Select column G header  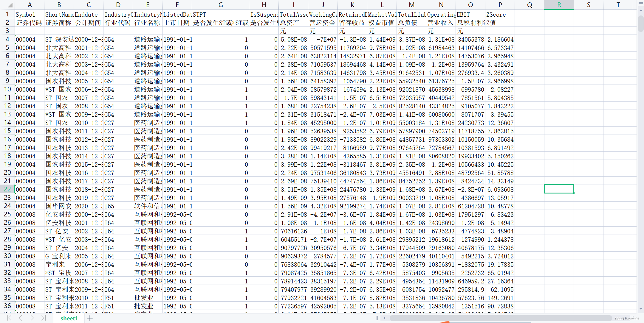pyautogui.click(x=220, y=5)
